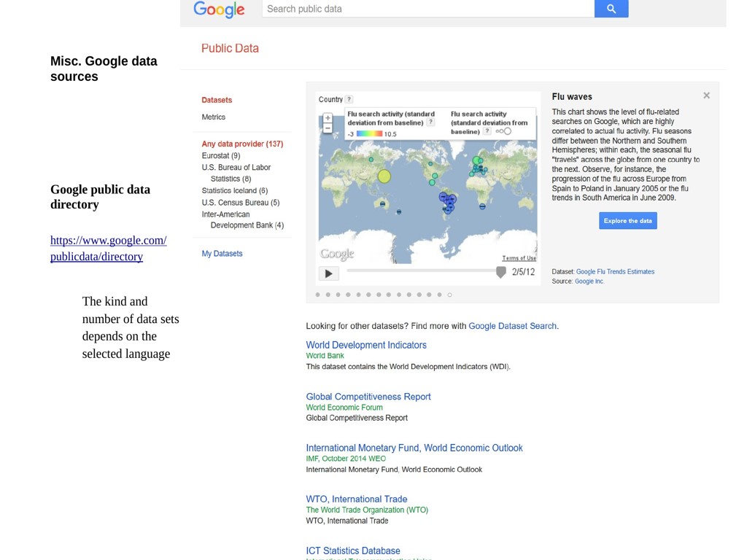Open help icon next to Country
Viewport: 747px width, 560px height.
coord(349,100)
